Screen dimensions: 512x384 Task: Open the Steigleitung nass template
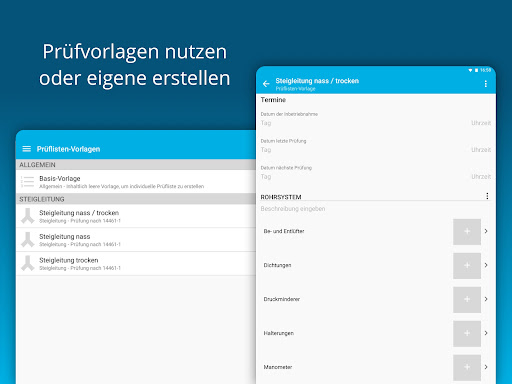136,240
